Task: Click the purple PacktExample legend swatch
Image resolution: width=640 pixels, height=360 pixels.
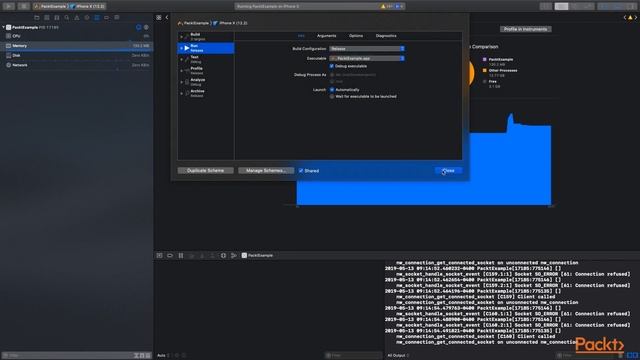Action: [x=484, y=60]
